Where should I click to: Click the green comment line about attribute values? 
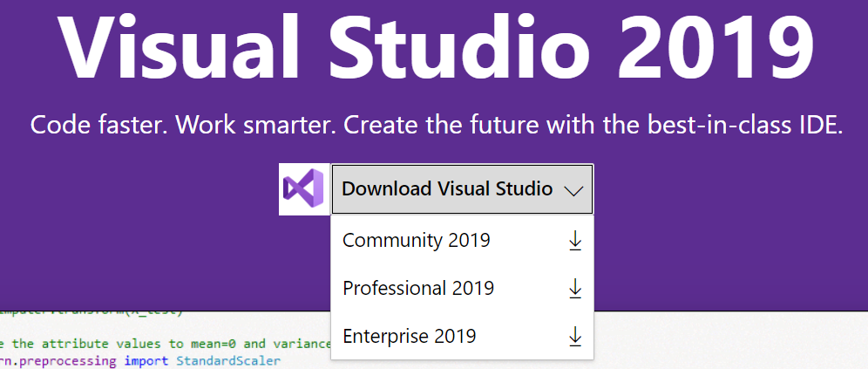(x=166, y=344)
